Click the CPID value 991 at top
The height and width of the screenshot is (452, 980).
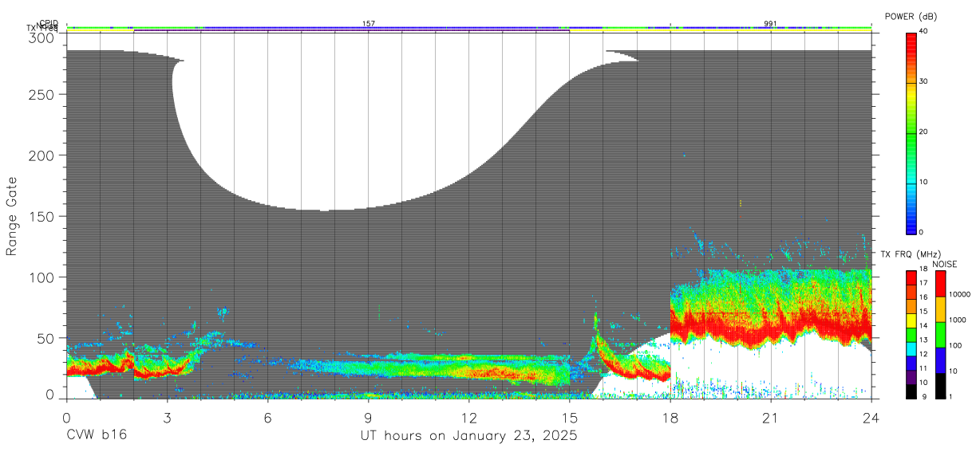click(770, 24)
